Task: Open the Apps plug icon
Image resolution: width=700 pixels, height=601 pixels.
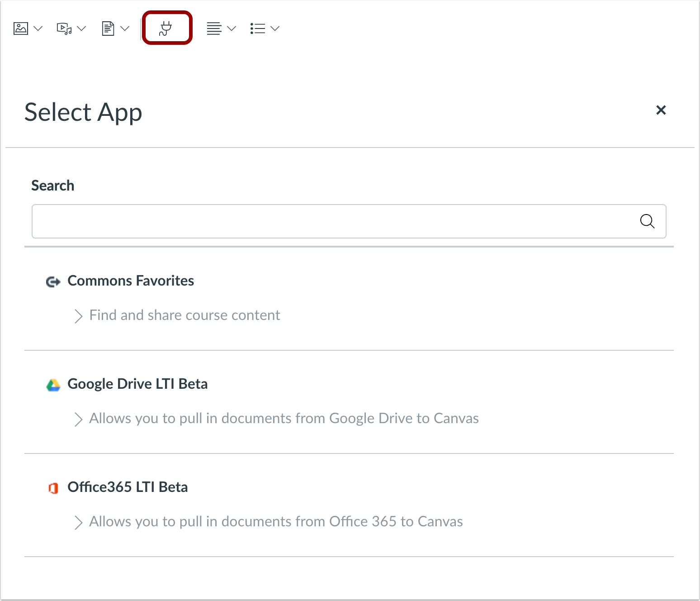Action: 166,29
